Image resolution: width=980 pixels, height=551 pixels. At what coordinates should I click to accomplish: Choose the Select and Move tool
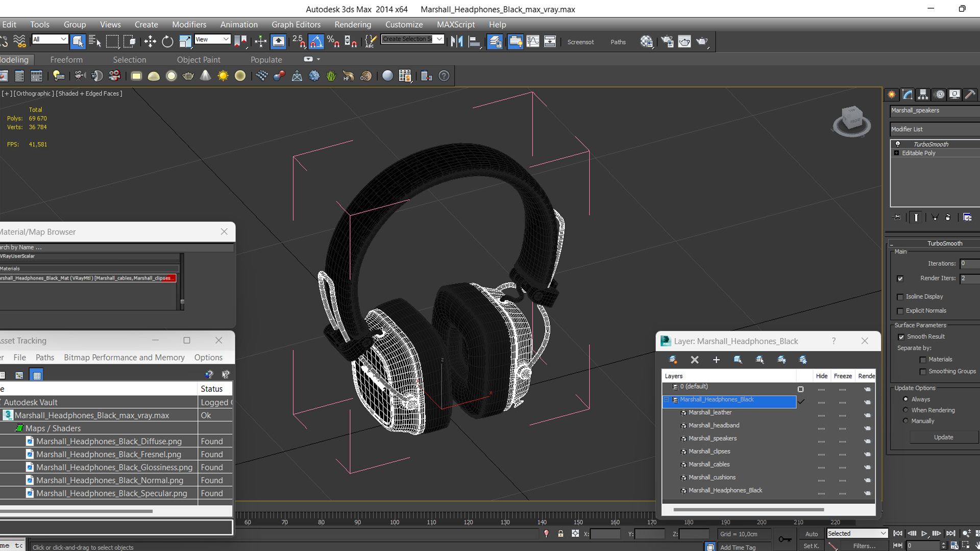[150, 41]
